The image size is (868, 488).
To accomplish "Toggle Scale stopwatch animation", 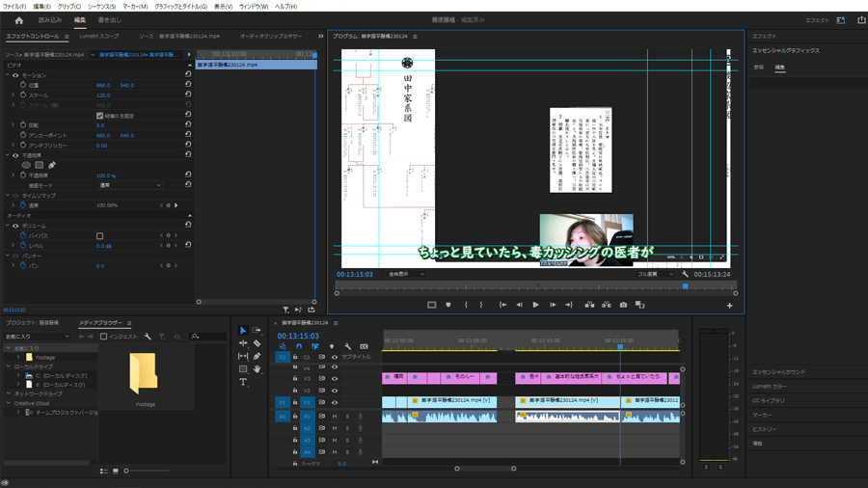I will (23, 95).
